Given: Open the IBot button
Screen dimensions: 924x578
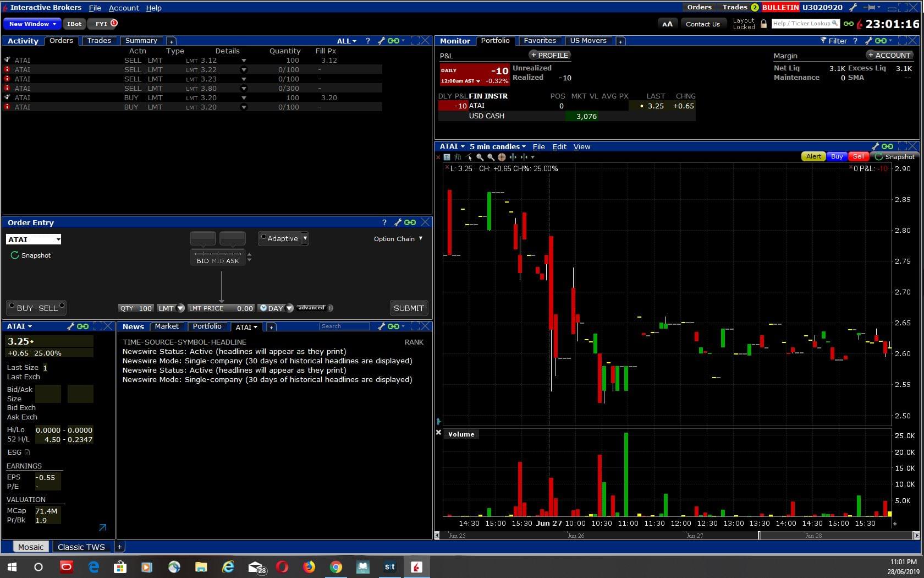Looking at the screenshot, I should click(x=74, y=24).
